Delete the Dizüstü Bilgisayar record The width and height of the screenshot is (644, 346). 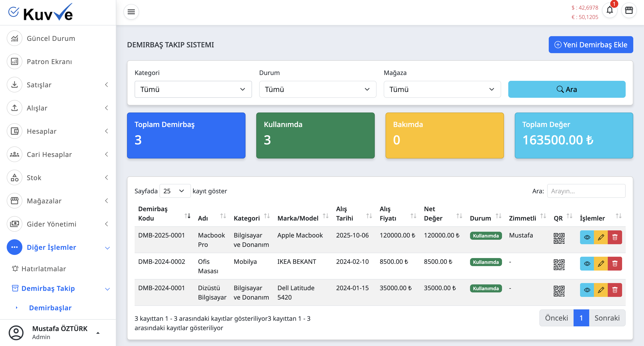[x=615, y=290]
